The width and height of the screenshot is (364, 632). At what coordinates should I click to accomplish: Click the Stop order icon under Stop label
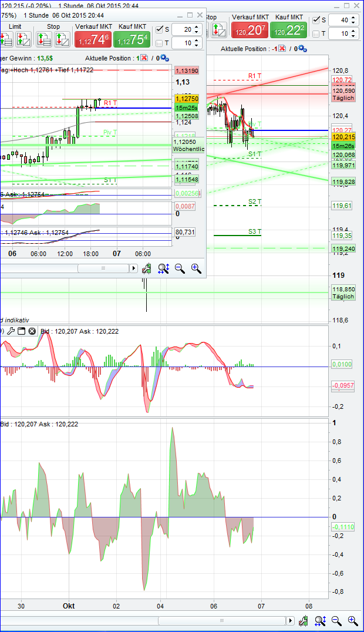[43, 39]
